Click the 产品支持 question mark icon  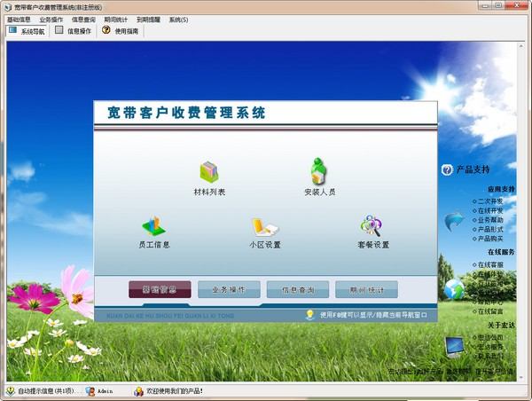tap(448, 169)
